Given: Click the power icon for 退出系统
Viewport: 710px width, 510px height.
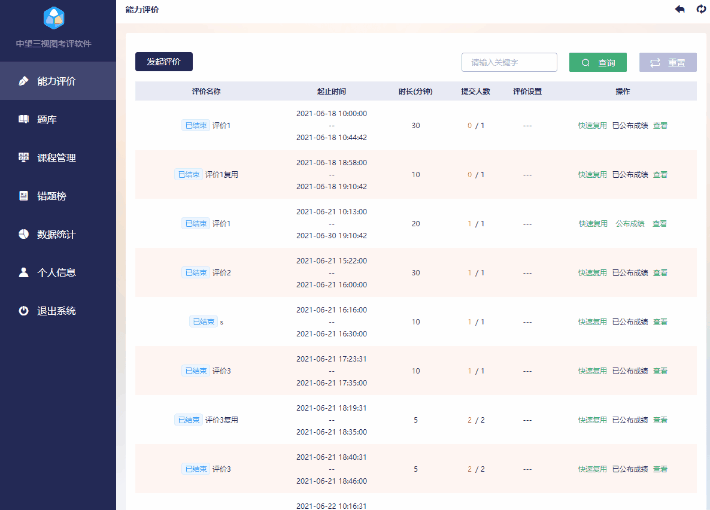Looking at the screenshot, I should pos(24,311).
